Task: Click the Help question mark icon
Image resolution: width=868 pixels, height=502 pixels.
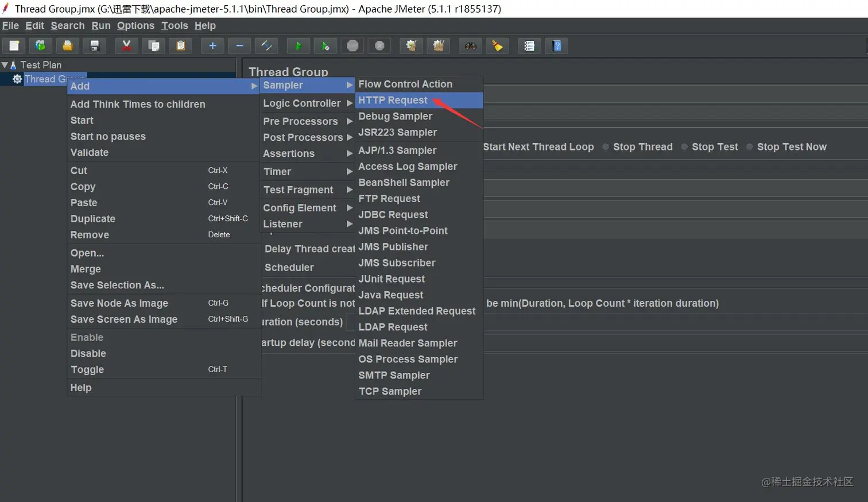Action: coord(556,46)
